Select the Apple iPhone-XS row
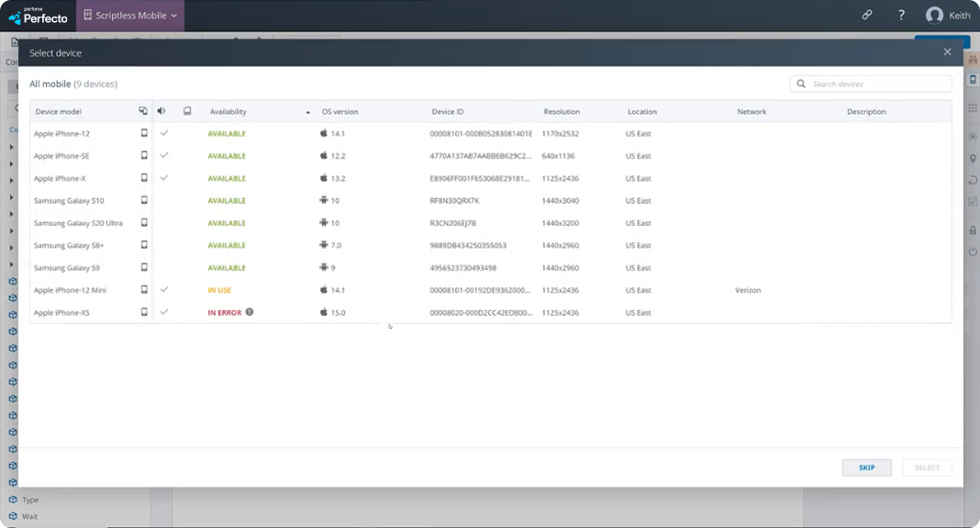980x528 pixels. tap(491, 312)
